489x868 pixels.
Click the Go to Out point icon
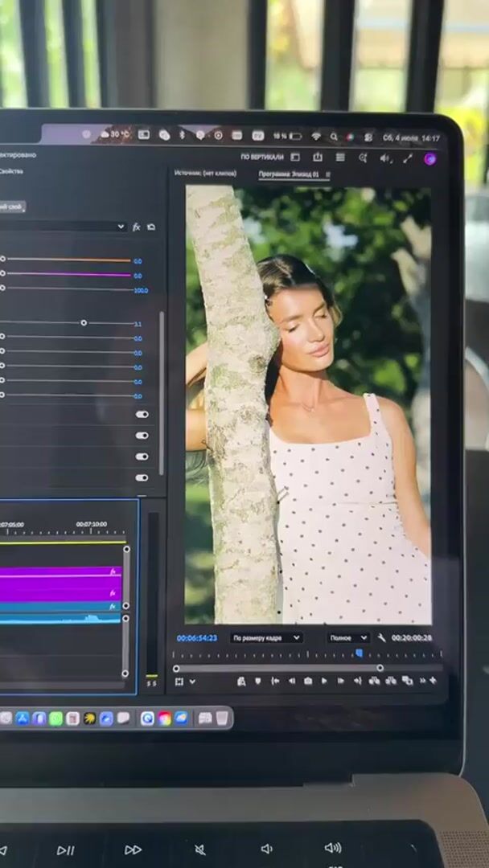pyautogui.click(x=357, y=681)
